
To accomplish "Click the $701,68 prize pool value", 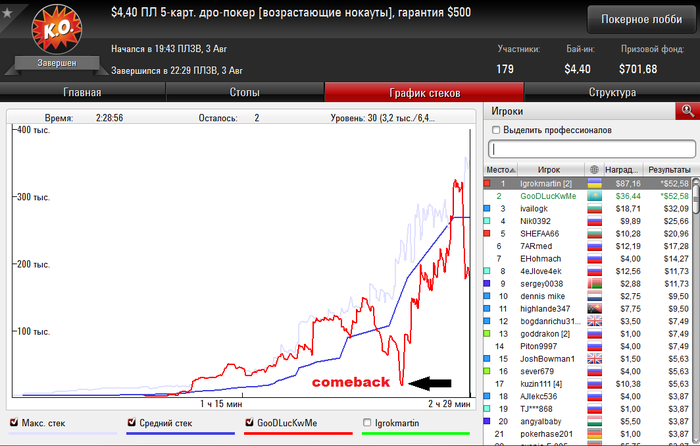I will pyautogui.click(x=638, y=69).
